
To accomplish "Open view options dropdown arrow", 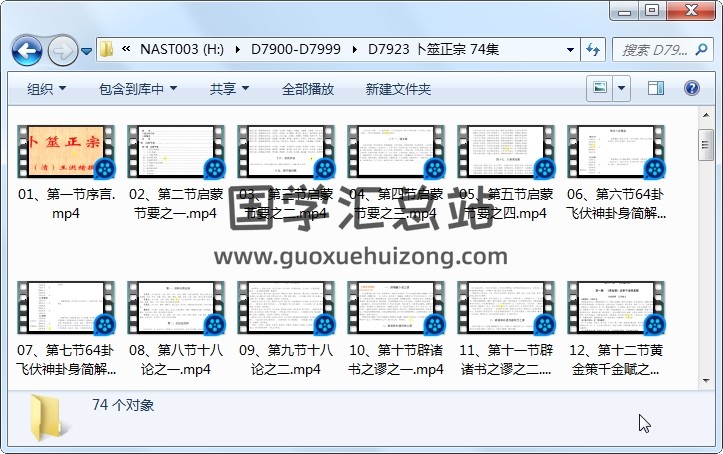I will [x=622, y=88].
